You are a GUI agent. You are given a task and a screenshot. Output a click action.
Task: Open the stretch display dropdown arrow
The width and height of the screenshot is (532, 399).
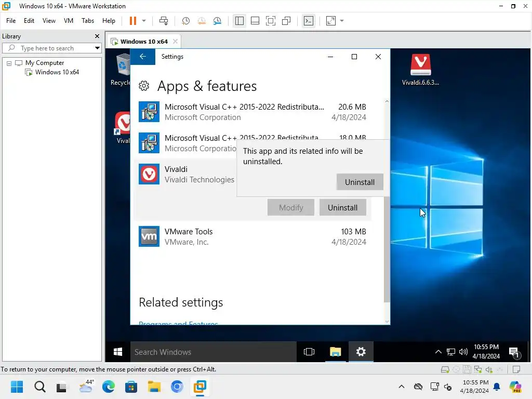point(342,21)
